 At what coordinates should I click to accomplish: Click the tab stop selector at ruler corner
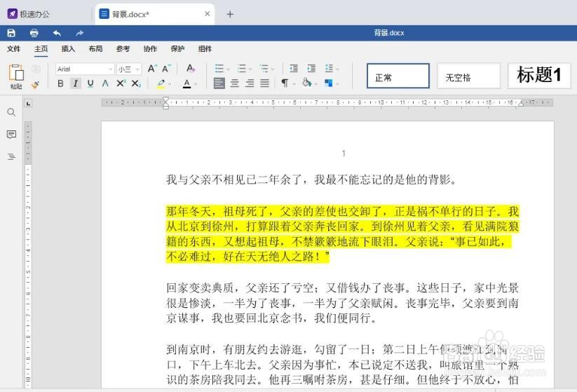(x=28, y=103)
